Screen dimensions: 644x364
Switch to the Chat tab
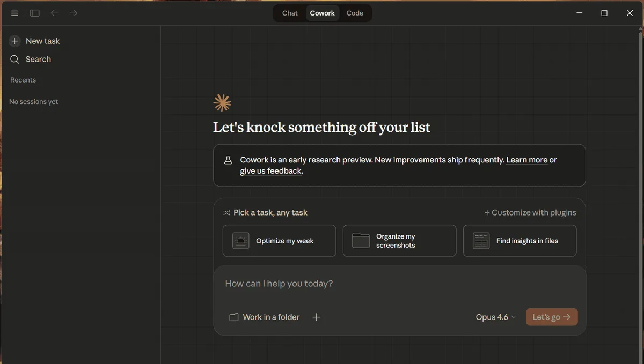290,13
